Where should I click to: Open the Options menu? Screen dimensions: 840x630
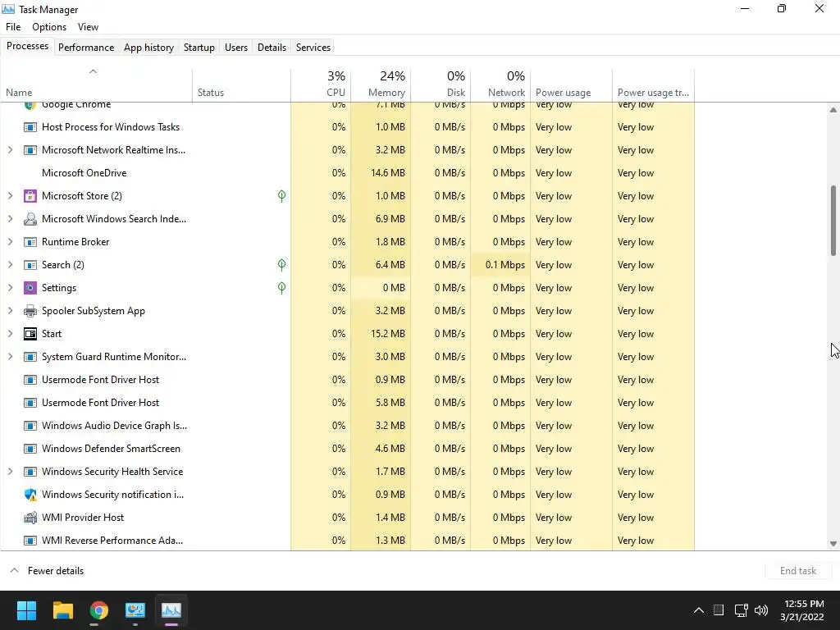[49, 27]
